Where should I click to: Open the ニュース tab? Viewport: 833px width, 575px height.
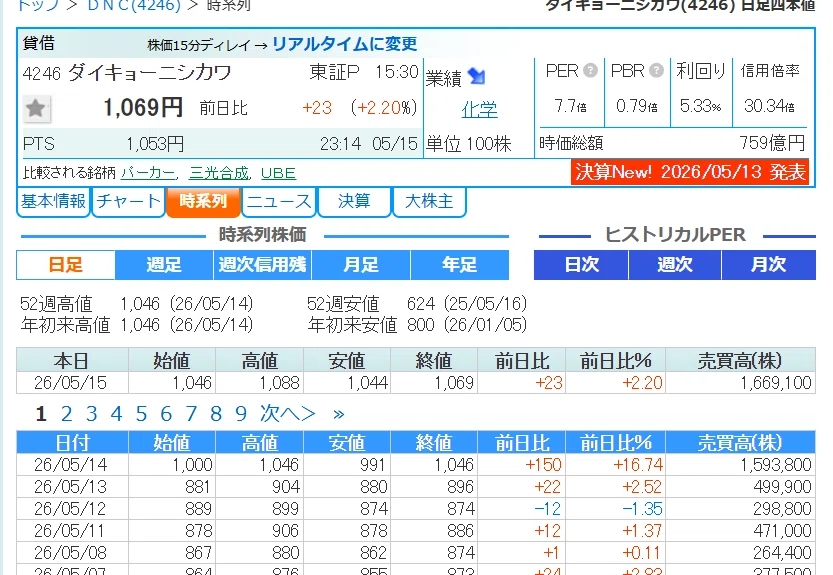[x=279, y=201]
